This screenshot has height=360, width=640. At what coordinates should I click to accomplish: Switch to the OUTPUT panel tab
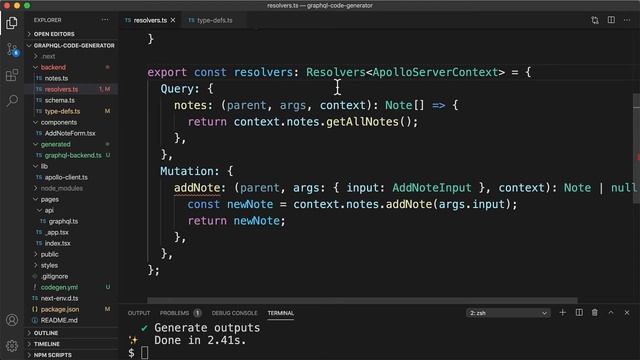pyautogui.click(x=139, y=313)
